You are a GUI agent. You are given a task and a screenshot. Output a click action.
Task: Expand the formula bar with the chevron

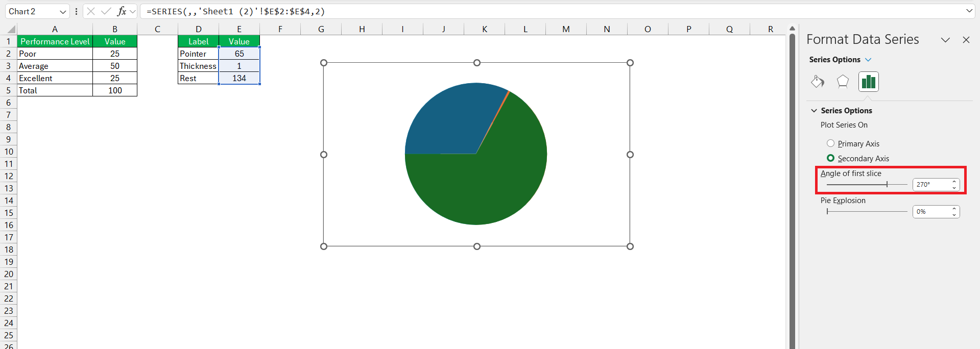click(x=969, y=11)
